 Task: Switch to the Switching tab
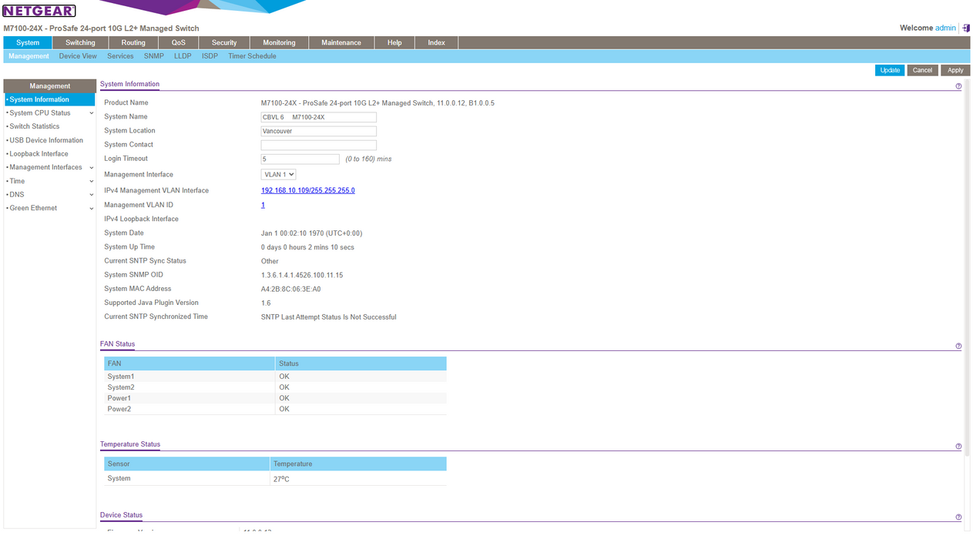point(80,43)
